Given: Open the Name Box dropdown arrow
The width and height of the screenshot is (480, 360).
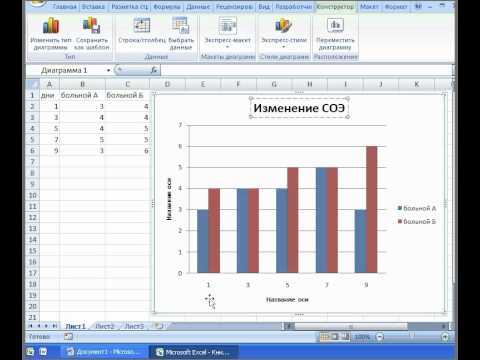Looking at the screenshot, I should point(108,70).
